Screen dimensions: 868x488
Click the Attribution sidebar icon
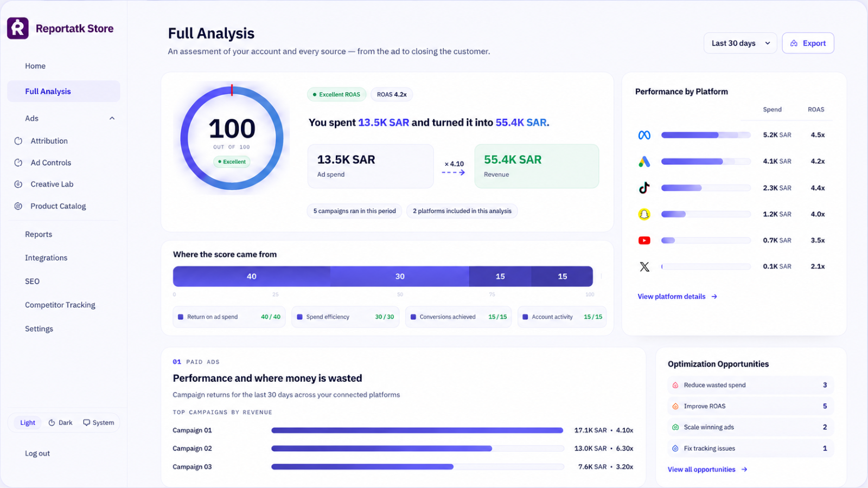pos(18,141)
